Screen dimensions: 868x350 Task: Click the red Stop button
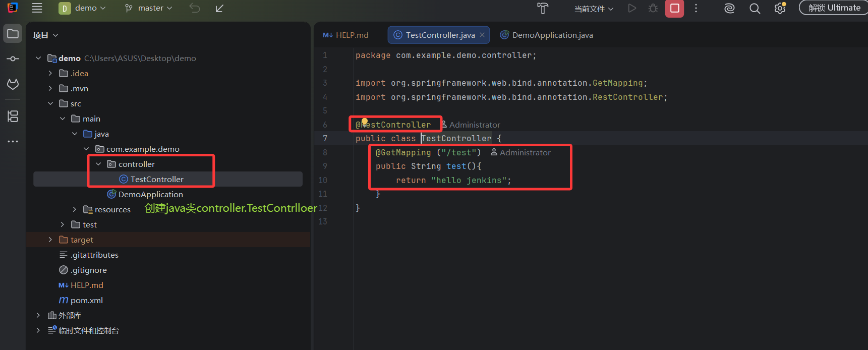(674, 8)
